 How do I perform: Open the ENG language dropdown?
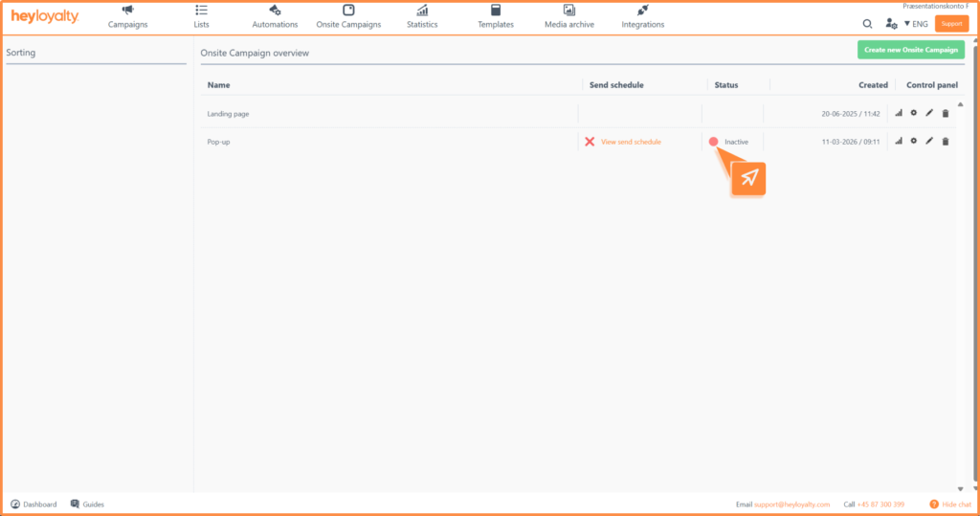click(x=915, y=24)
